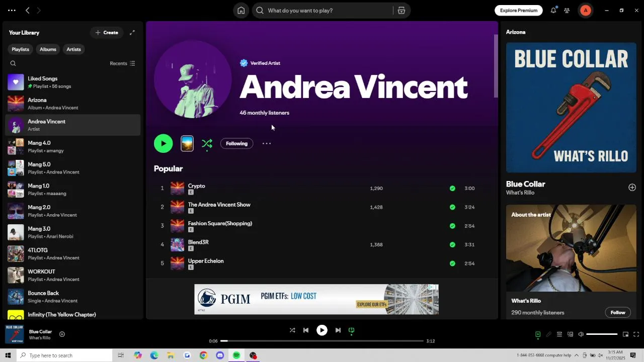Click the main content vertical scrollbar
Screen dimensions: 644x362
click(x=496, y=65)
